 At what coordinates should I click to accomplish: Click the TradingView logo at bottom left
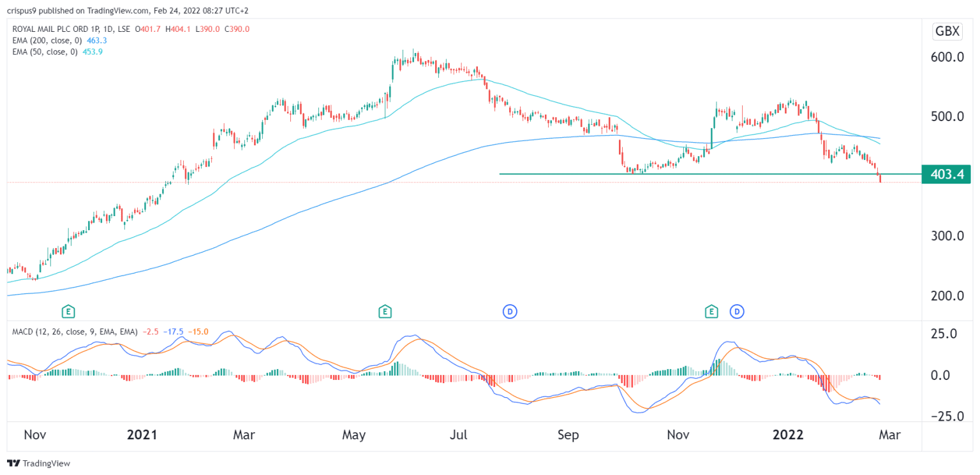coord(13,464)
